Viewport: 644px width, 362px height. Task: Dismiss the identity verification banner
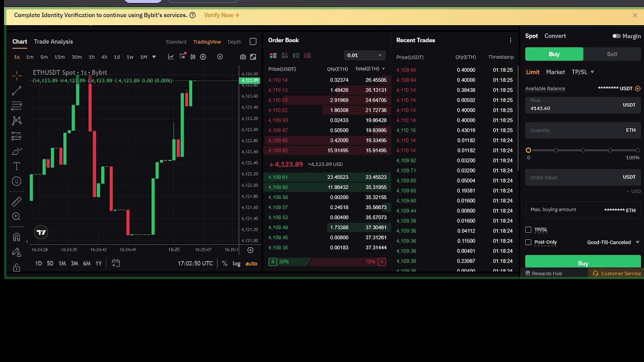tap(635, 15)
